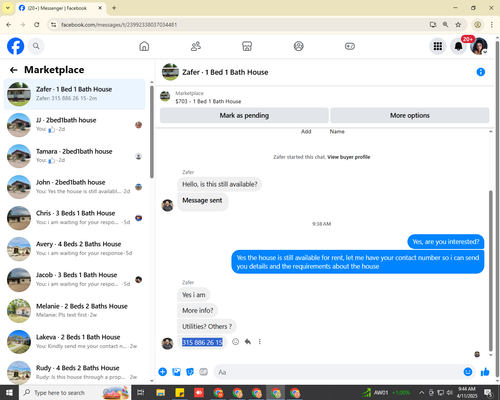Image resolution: width=500 pixels, height=400 pixels.
Task: Open chat header Zafer · 1 Bed 1 Bath House
Action: pyautogui.click(x=225, y=72)
